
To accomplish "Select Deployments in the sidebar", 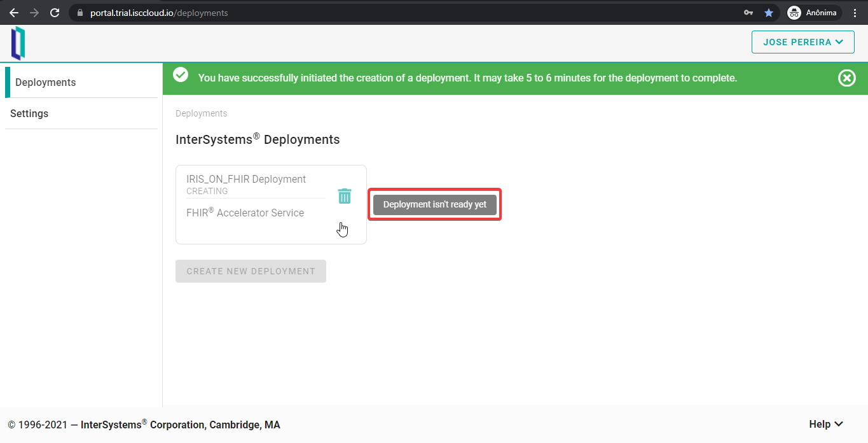I will [81, 82].
